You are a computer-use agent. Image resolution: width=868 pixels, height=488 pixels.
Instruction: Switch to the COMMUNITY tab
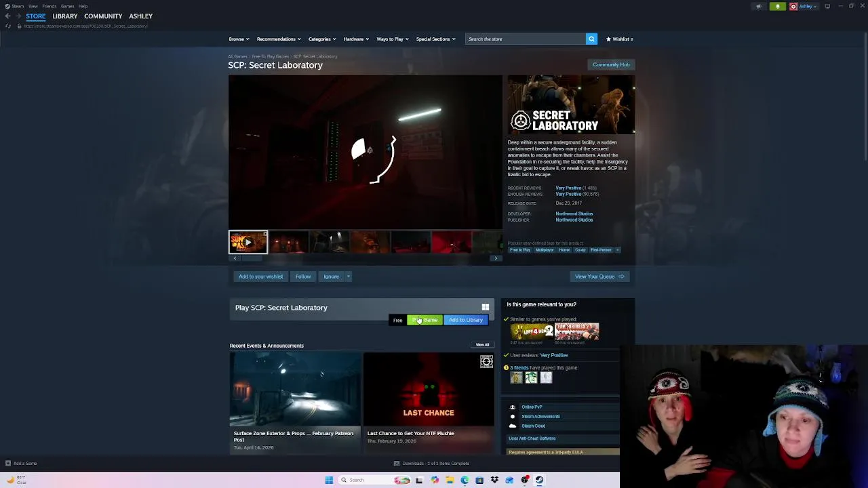(103, 16)
